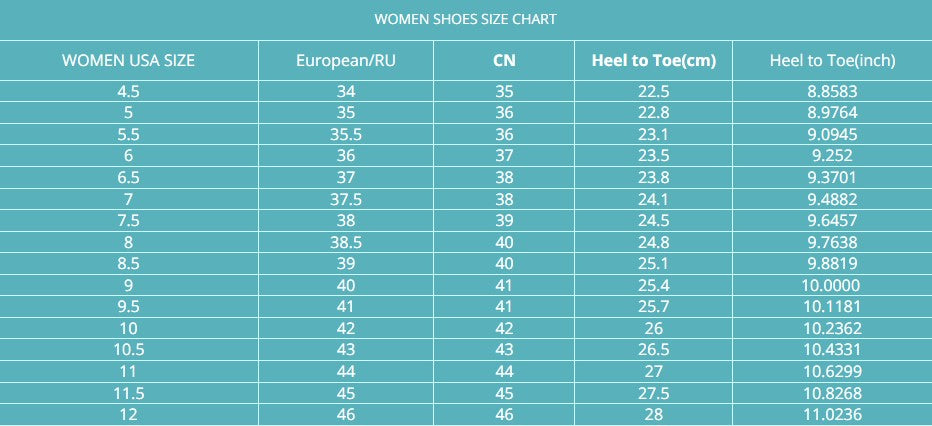Select European size 38.5 cell
The image size is (932, 426).
pos(346,242)
